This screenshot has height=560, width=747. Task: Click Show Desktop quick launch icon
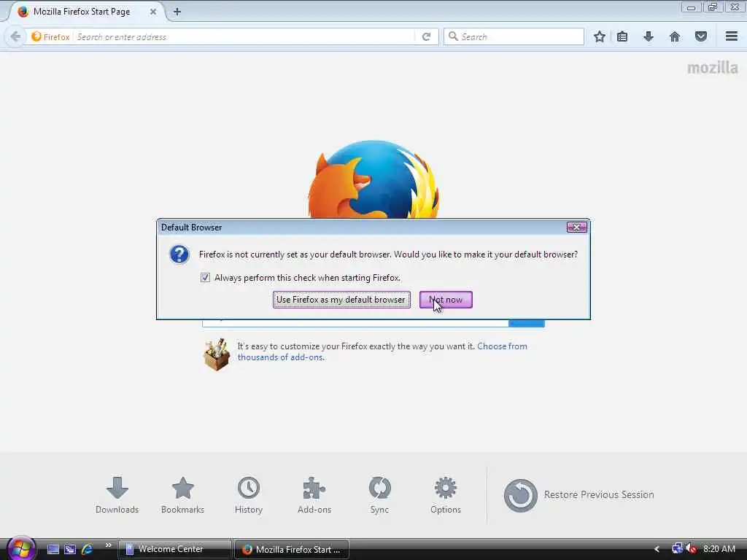[x=53, y=550]
